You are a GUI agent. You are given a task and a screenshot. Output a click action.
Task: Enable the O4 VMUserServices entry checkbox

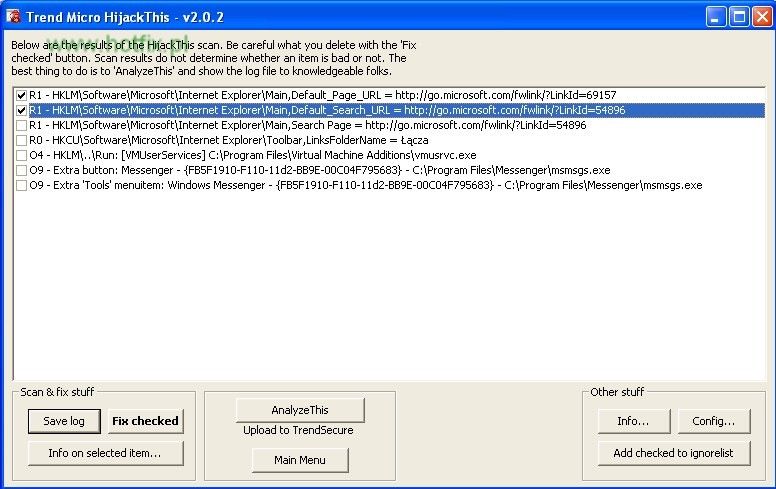[21, 155]
